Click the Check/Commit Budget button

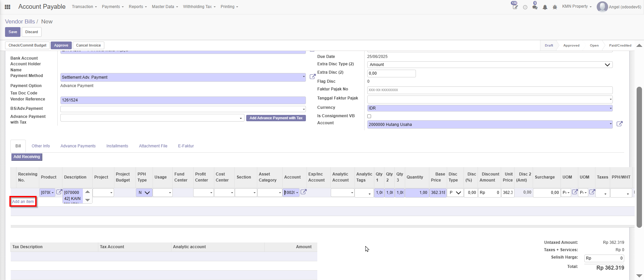click(28, 45)
